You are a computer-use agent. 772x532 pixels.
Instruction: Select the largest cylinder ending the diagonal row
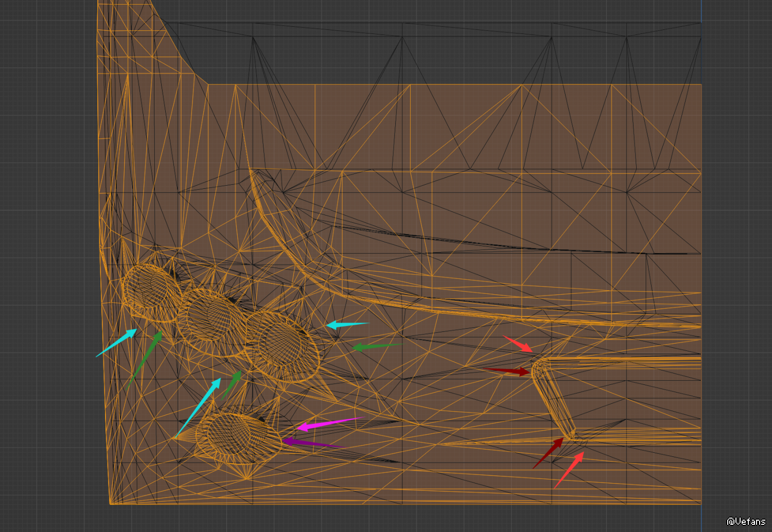[282, 346]
